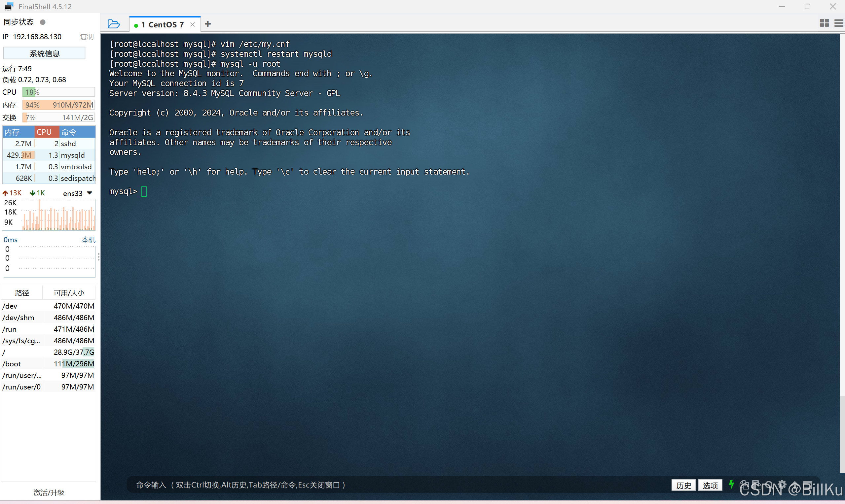Select the ens33 network interface dropdown
This screenshot has width=845, height=504.
tap(78, 192)
